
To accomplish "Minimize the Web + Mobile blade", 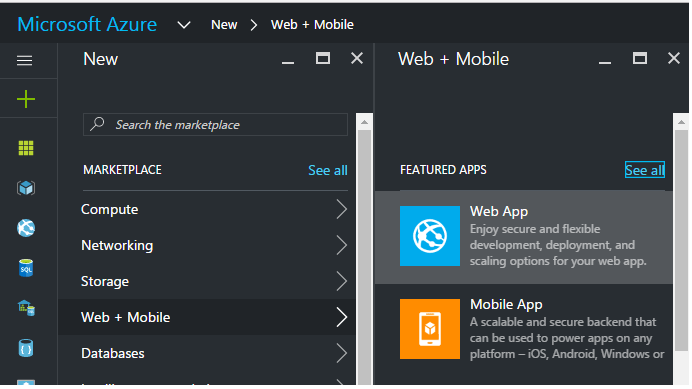I will coord(605,63).
